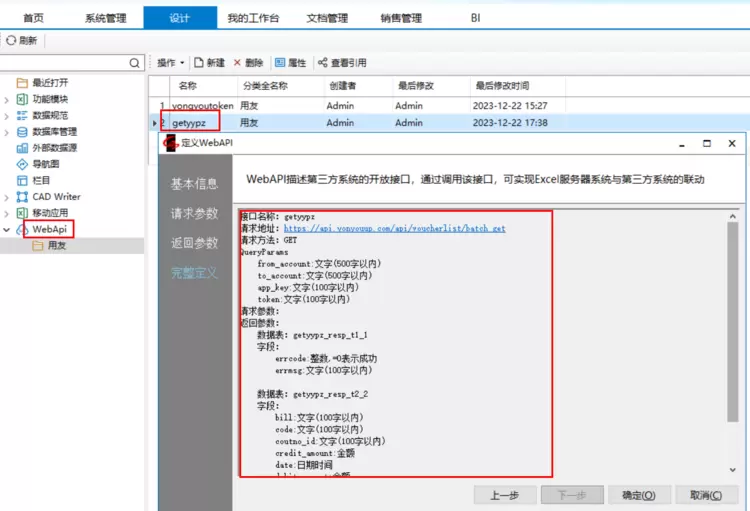Go to 请求参数 step in dialog
Viewport: 750px width, 511px height.
(x=194, y=213)
